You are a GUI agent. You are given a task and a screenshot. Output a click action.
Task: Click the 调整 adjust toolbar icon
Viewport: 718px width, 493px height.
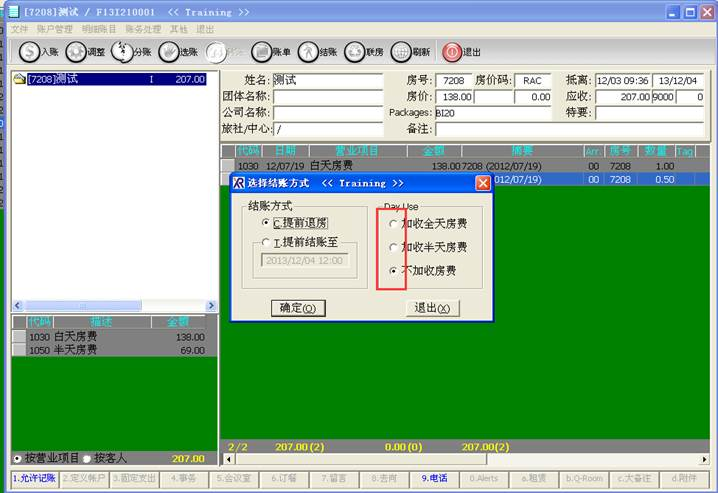[x=76, y=52]
